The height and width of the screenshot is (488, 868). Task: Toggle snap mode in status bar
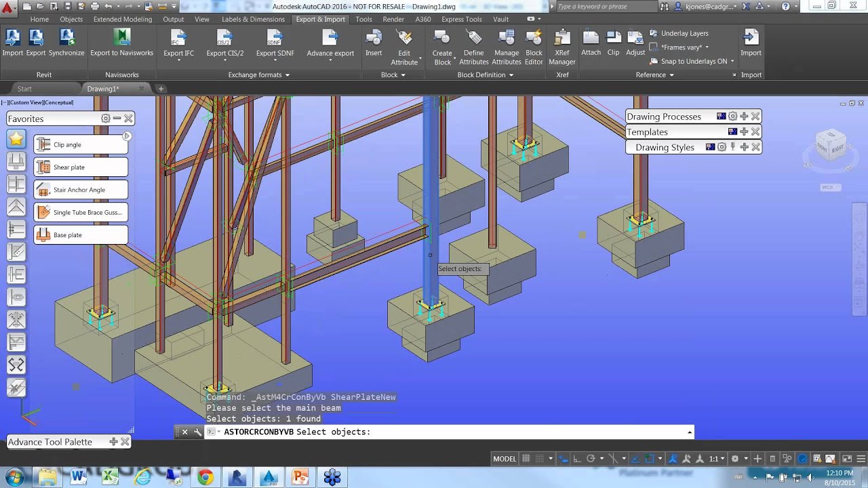[540, 459]
